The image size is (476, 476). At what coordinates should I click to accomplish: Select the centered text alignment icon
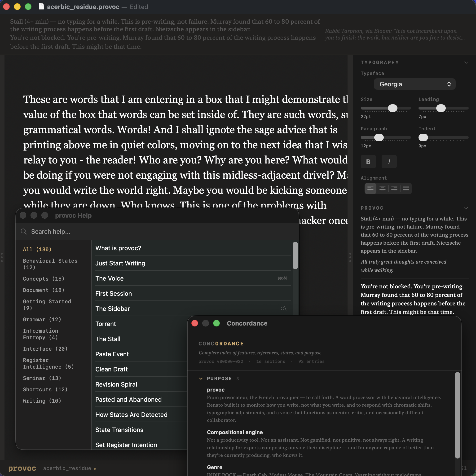pyautogui.click(x=382, y=189)
